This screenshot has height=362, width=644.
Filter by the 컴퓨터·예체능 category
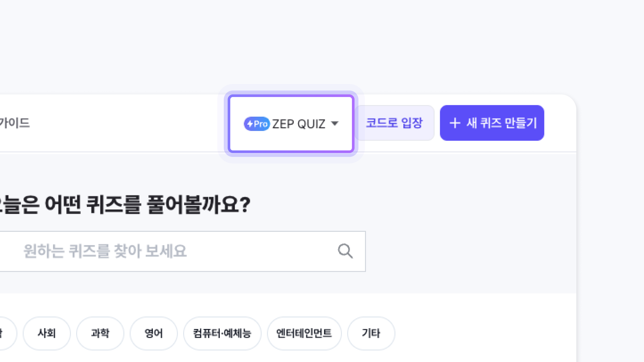[222, 333]
